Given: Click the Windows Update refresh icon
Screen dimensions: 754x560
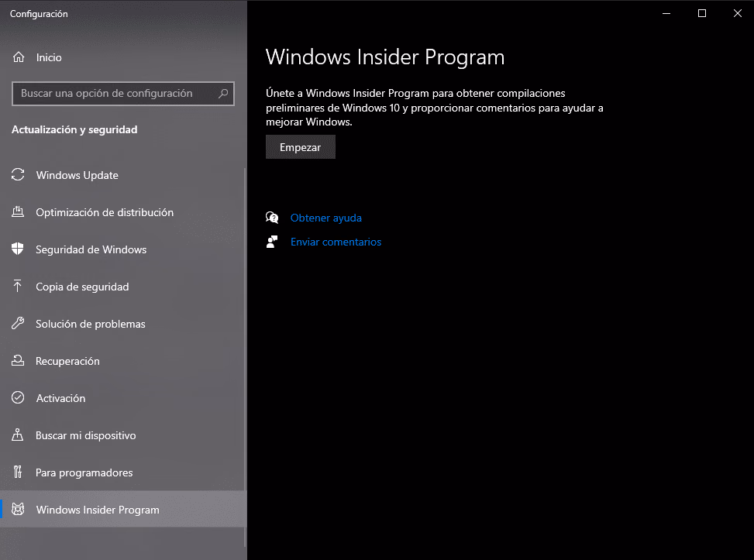Looking at the screenshot, I should 18,174.
